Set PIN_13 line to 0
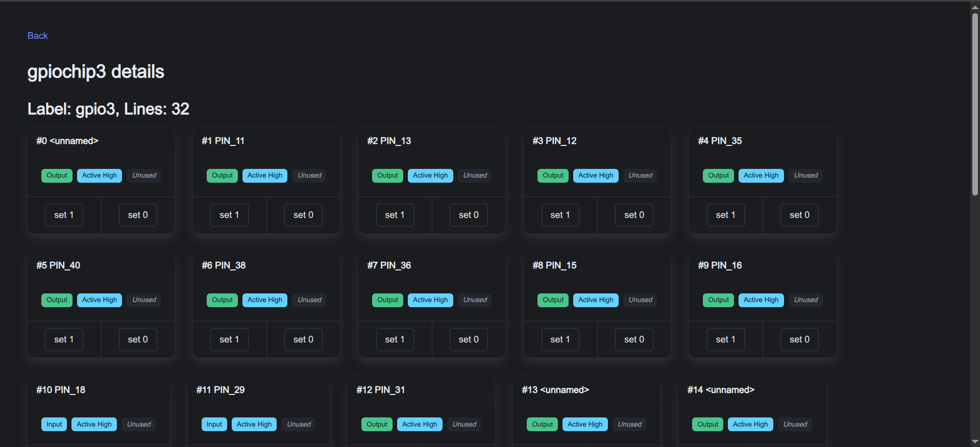The image size is (980, 447). [469, 215]
